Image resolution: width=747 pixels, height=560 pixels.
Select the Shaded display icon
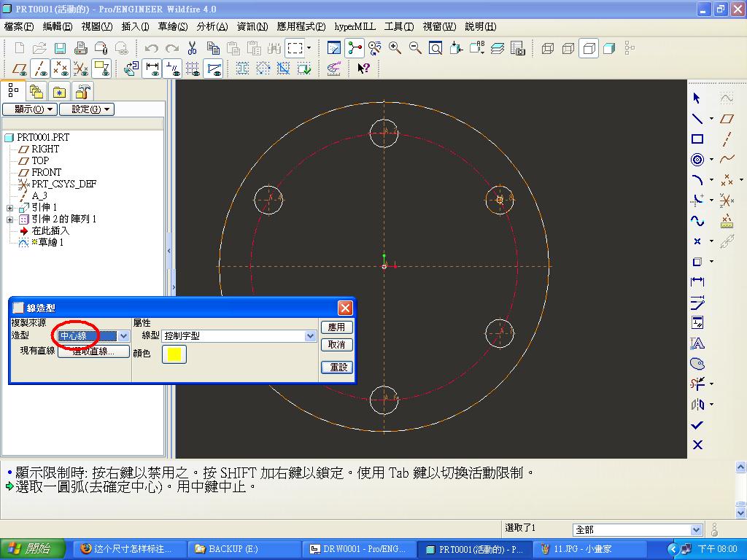pos(609,48)
